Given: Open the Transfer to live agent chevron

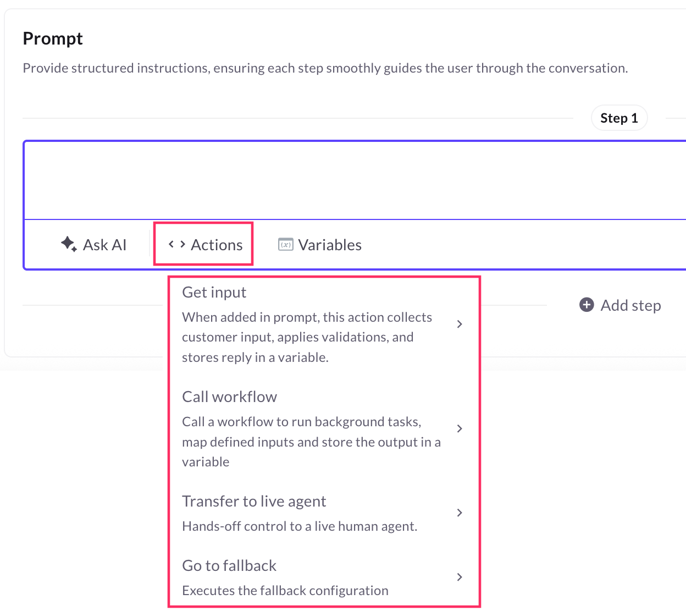Looking at the screenshot, I should pyautogui.click(x=460, y=513).
